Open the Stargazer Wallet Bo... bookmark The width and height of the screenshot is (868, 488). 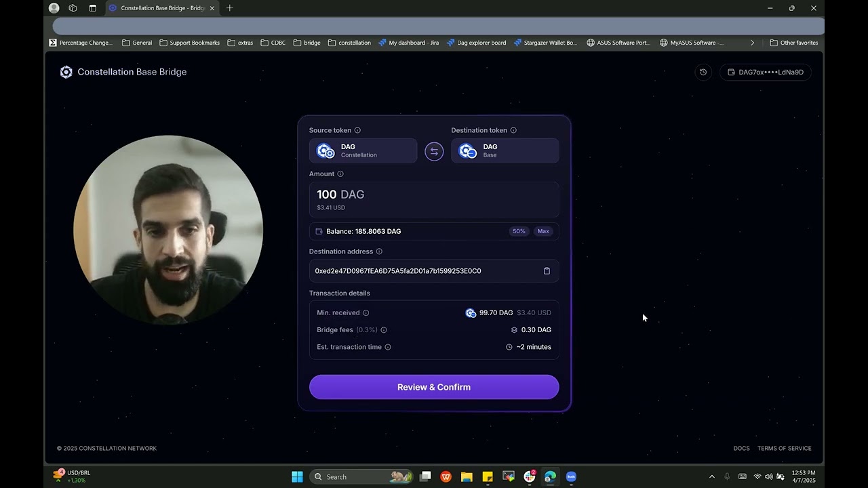point(545,43)
